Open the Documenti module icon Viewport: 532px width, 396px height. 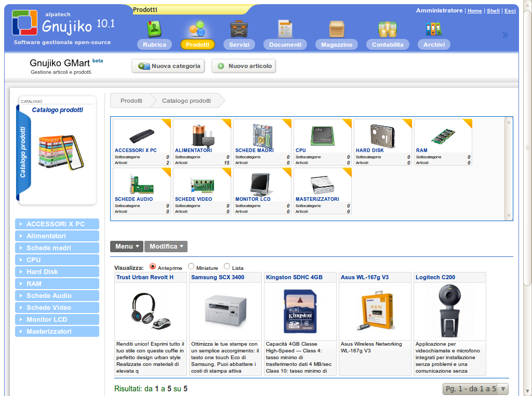click(x=285, y=29)
